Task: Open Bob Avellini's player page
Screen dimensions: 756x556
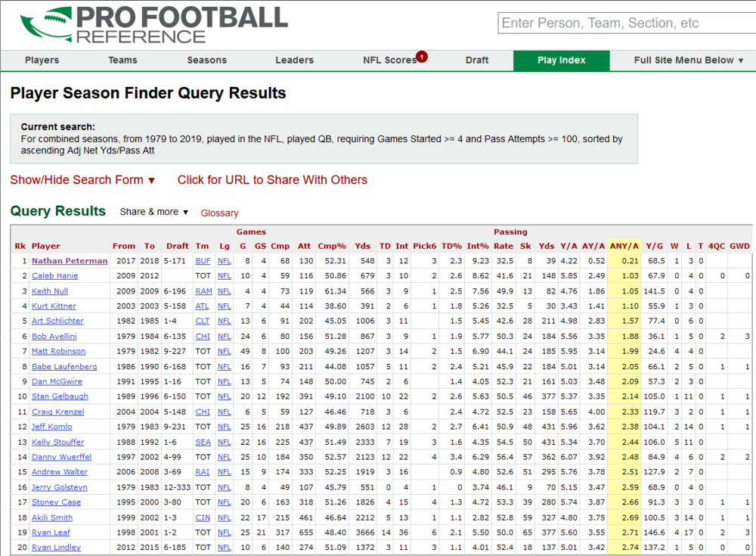Action: (54, 336)
